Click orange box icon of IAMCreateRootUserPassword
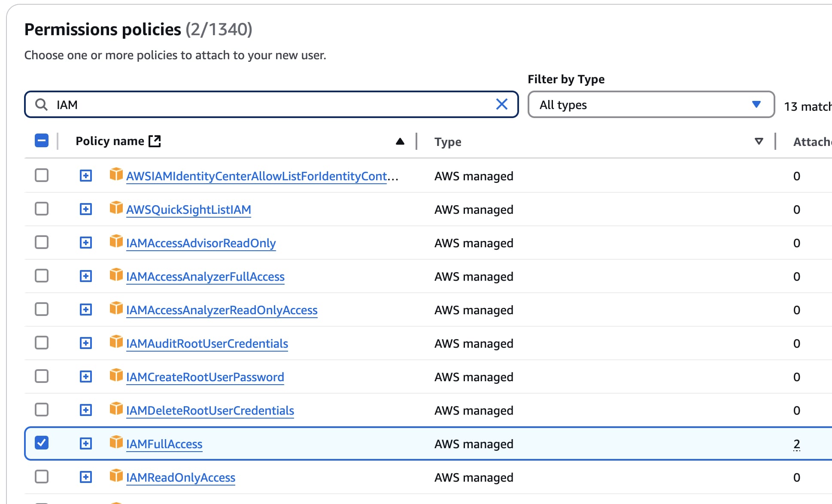 tap(116, 375)
